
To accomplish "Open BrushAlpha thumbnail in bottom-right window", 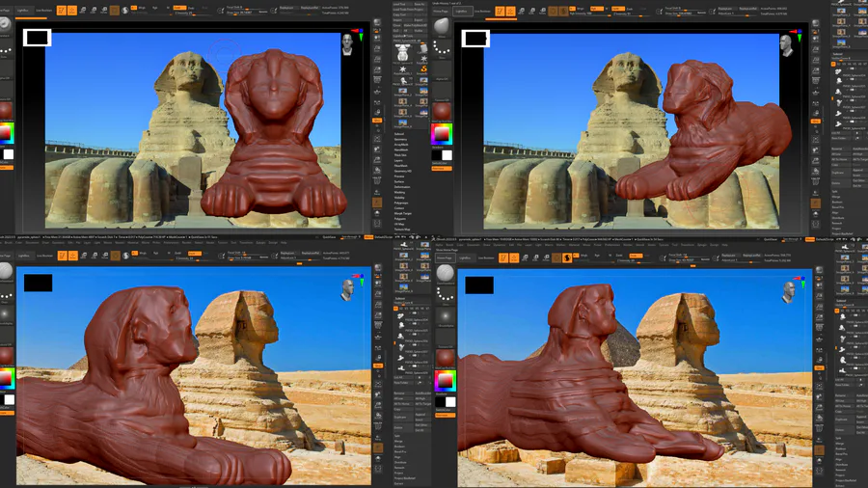I will (x=445, y=315).
